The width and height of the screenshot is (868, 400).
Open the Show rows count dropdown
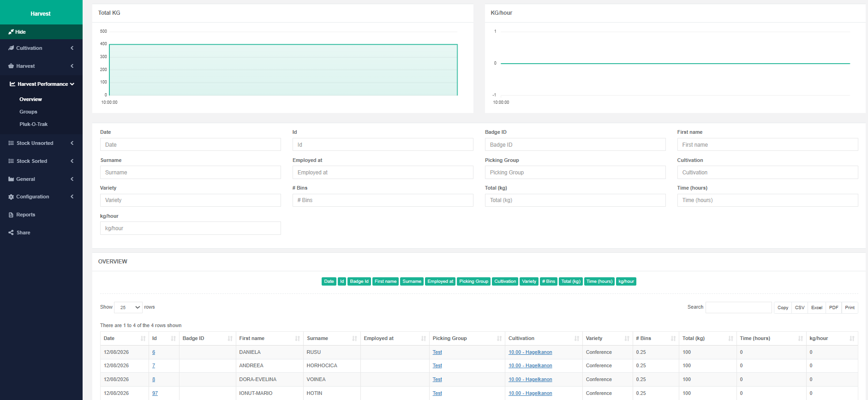tap(128, 307)
